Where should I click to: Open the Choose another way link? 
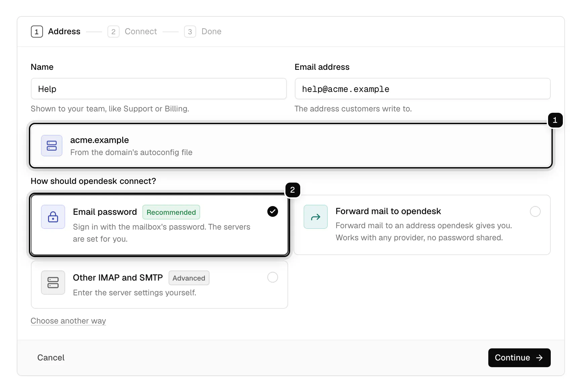(x=69, y=321)
